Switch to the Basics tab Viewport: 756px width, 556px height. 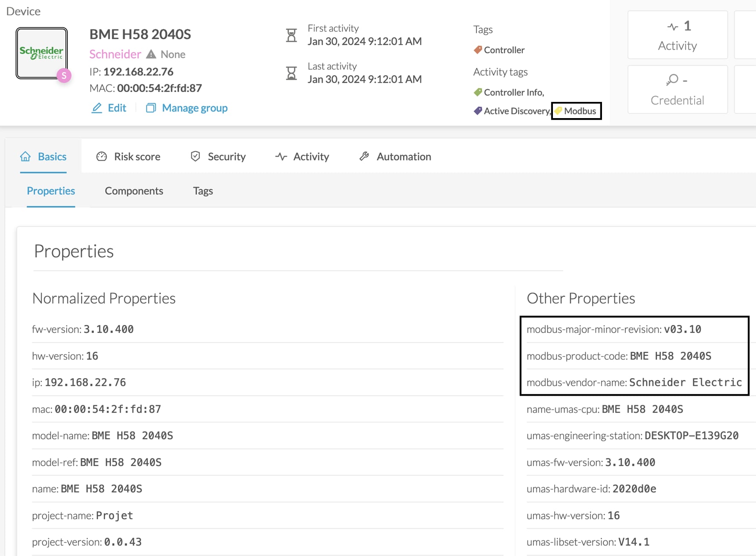coord(43,156)
